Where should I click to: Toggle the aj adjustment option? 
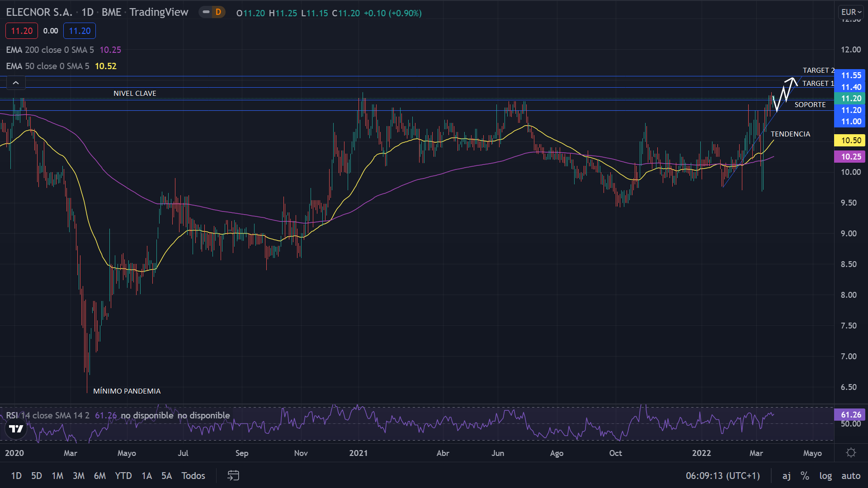click(787, 475)
